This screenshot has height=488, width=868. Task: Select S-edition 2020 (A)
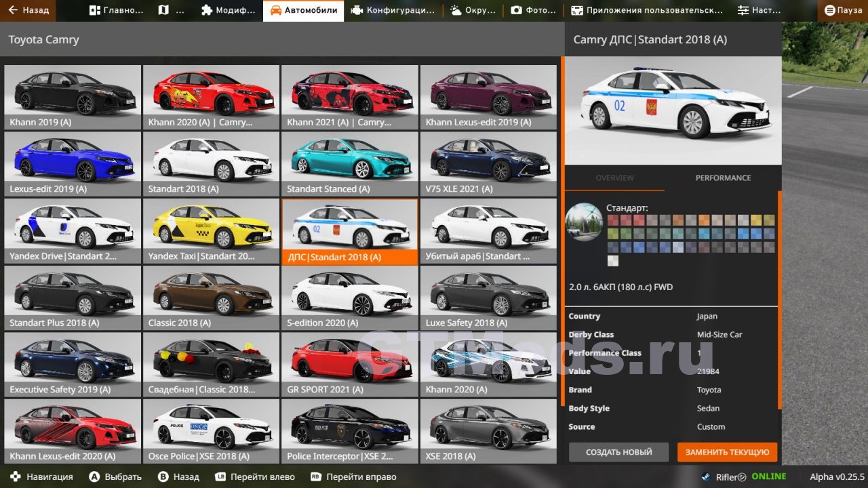[x=350, y=298]
